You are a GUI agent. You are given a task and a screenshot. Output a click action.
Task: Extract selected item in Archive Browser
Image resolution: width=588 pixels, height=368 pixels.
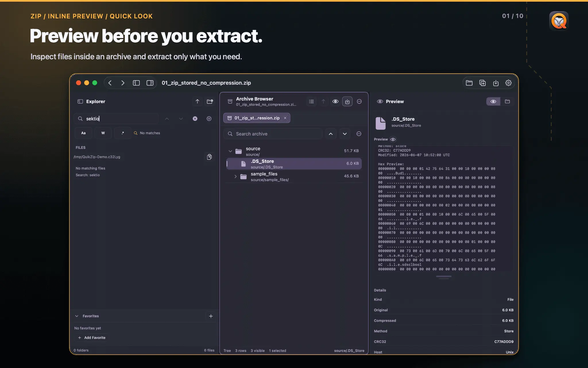click(347, 101)
